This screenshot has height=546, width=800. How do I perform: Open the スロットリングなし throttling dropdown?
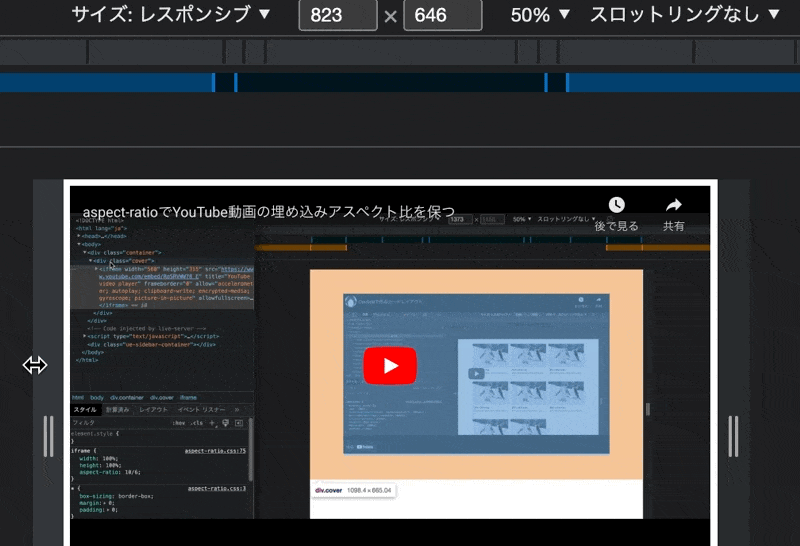pyautogui.click(x=685, y=14)
